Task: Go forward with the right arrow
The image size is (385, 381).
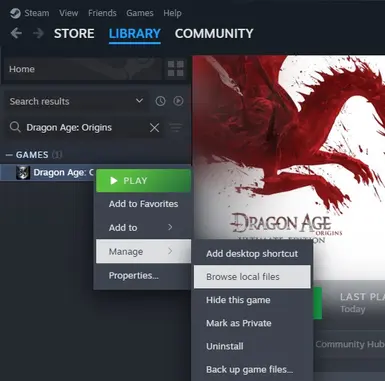Action: (x=39, y=33)
